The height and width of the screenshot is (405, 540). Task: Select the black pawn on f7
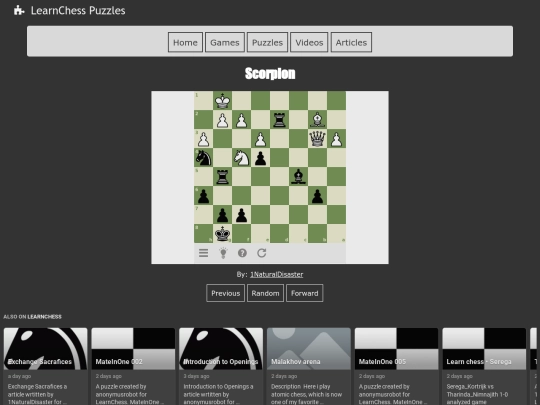241,215
